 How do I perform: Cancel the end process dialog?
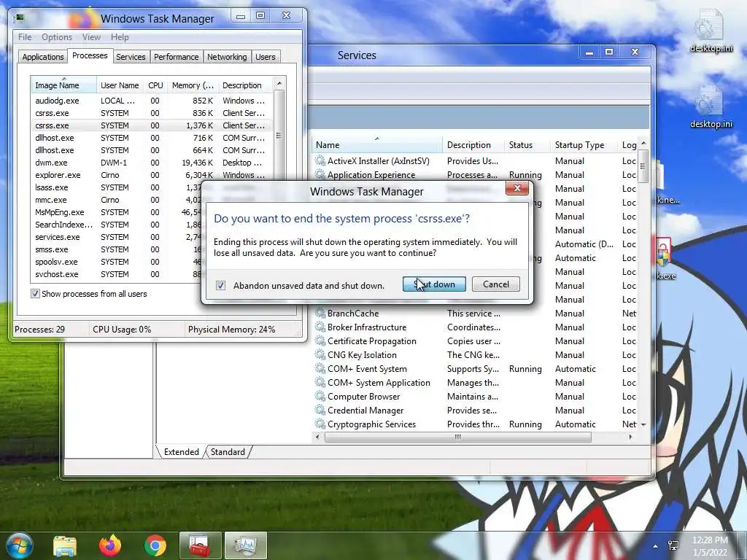point(495,284)
